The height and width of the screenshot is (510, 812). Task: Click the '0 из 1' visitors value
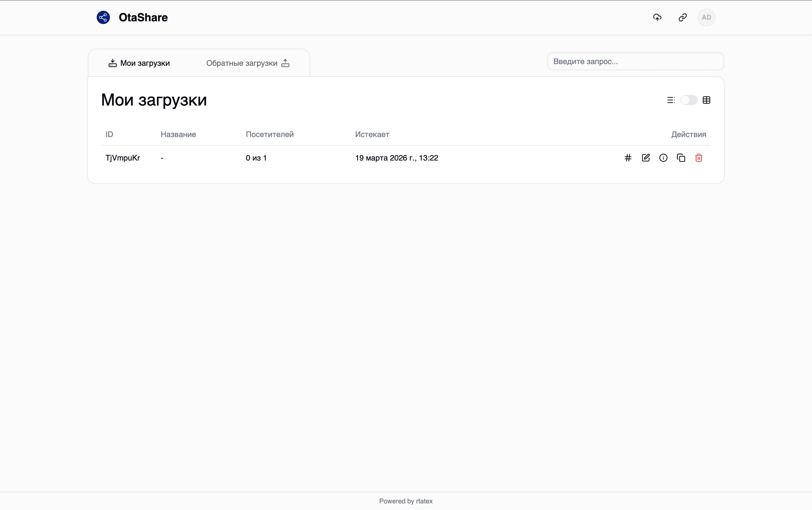click(256, 158)
